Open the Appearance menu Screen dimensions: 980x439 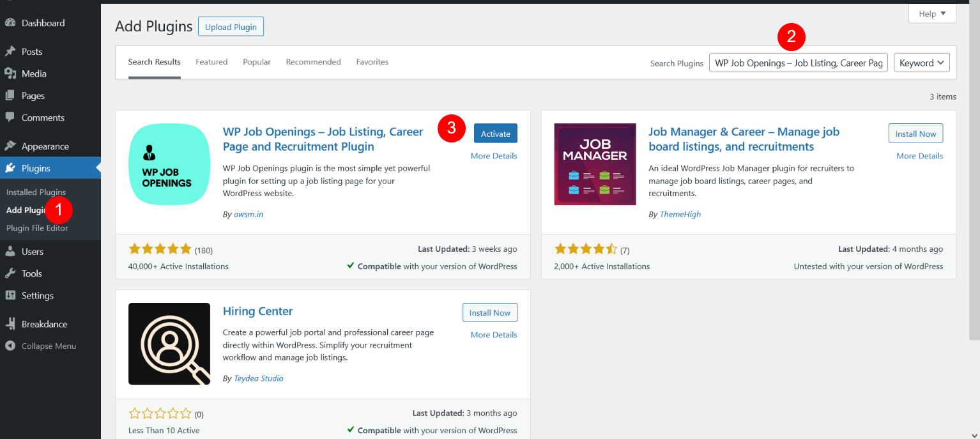click(50, 146)
